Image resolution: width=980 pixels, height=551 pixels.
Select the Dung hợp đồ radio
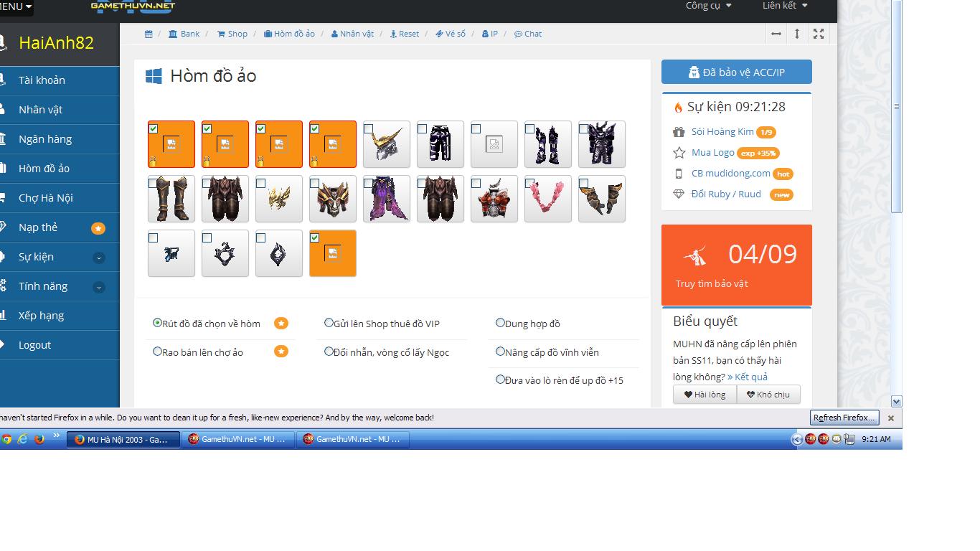pos(501,323)
